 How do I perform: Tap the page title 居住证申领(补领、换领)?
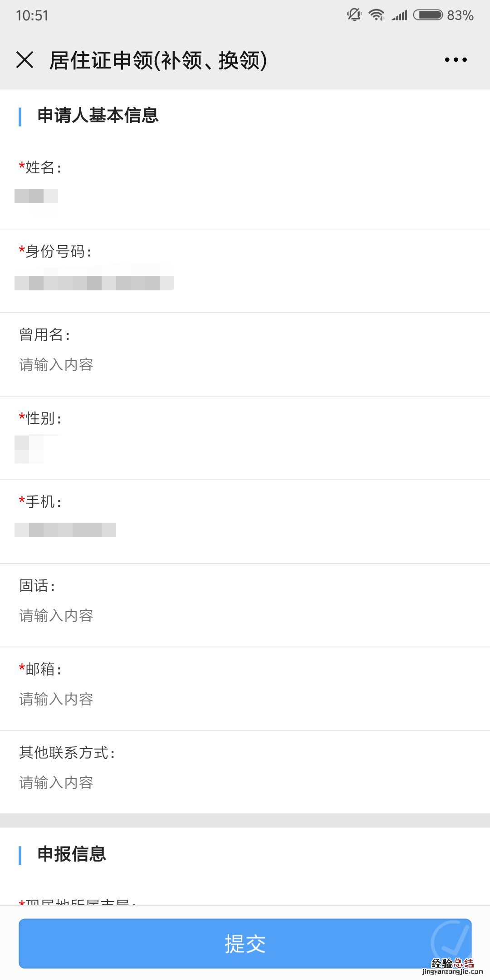pyautogui.click(x=158, y=60)
